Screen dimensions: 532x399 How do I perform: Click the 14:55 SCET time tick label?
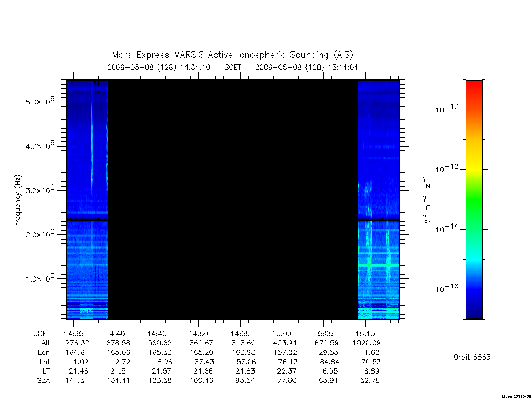pos(240,334)
